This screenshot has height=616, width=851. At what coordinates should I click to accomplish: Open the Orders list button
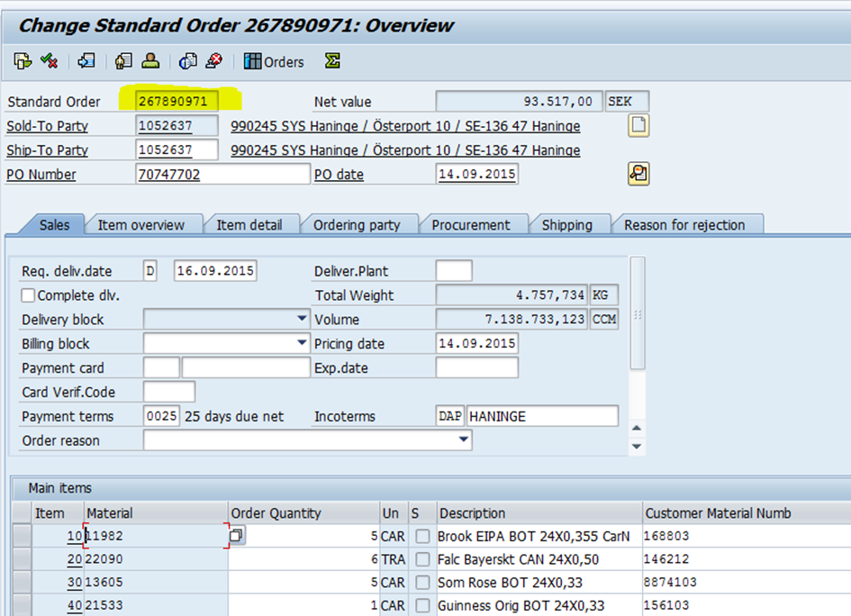click(274, 61)
